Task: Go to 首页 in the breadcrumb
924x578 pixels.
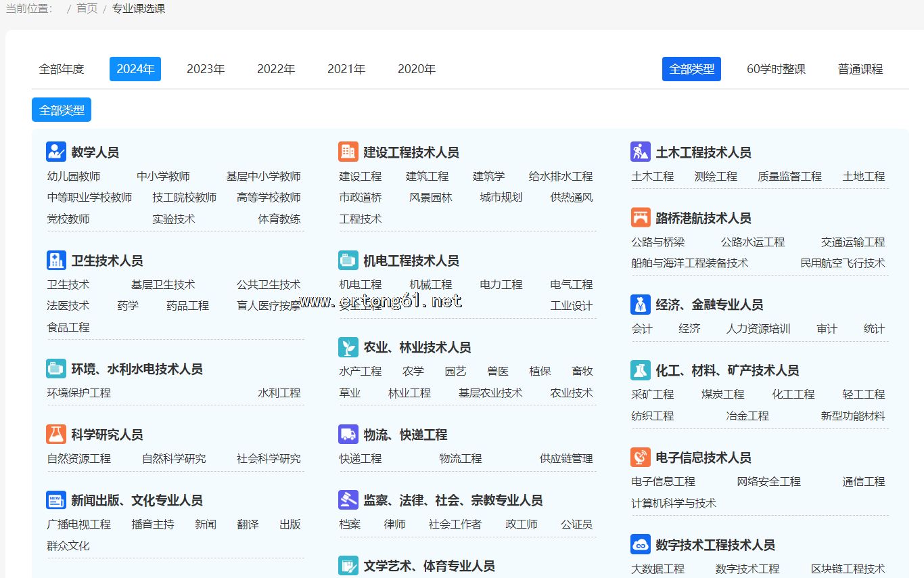Action: coord(87,8)
